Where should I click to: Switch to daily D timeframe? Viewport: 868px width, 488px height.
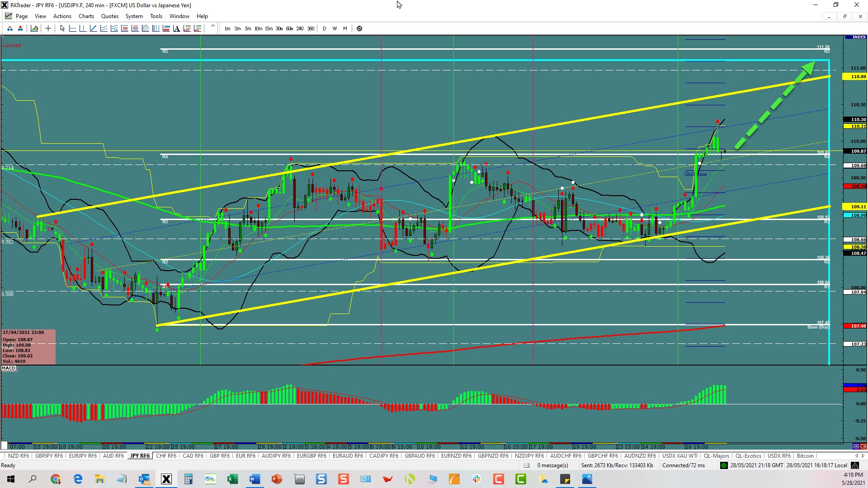click(324, 28)
